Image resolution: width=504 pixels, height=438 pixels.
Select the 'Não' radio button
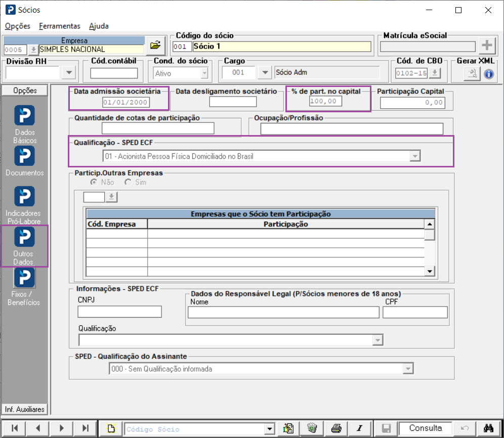[94, 182]
